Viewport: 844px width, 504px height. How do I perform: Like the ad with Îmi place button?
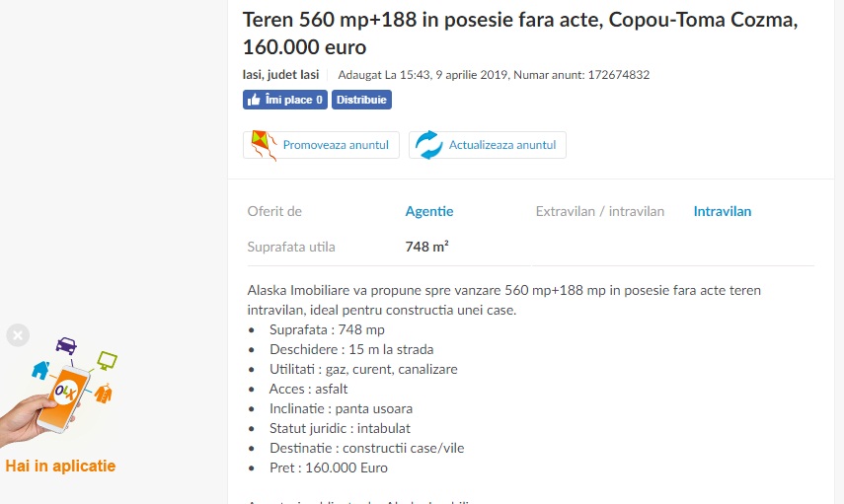click(284, 100)
